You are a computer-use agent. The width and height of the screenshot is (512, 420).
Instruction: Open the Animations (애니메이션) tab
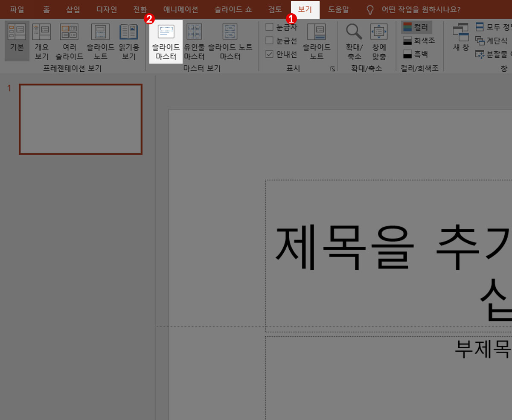pos(181,9)
